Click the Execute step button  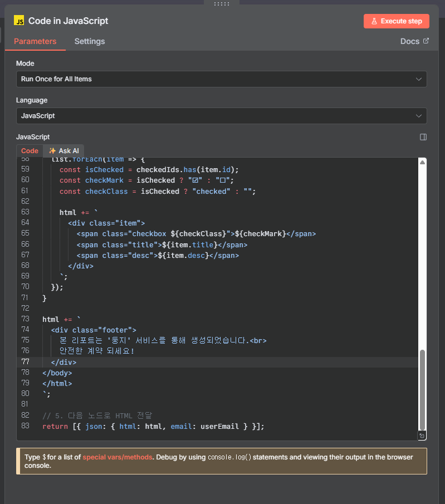(396, 21)
